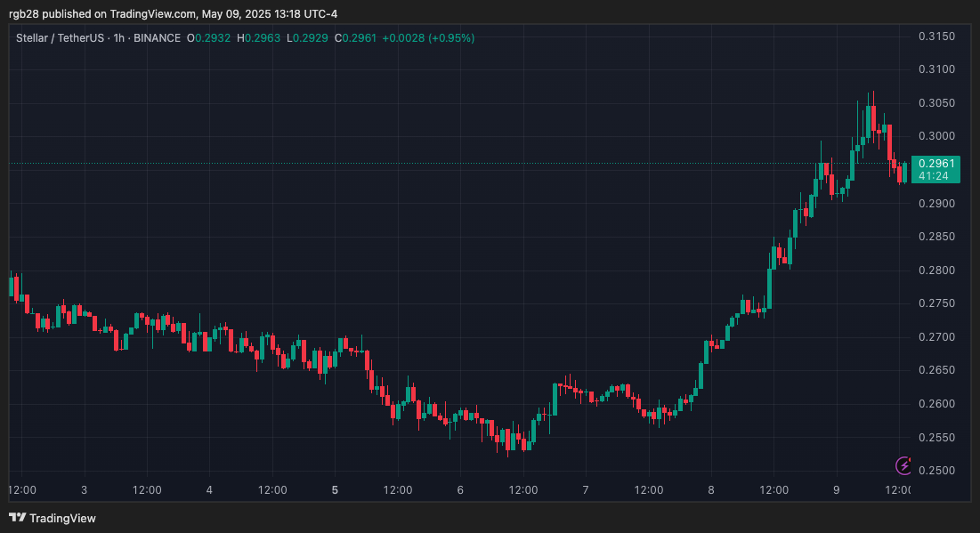This screenshot has height=533, width=980.
Task: Click the green 0.2961 current price tag
Action: (935, 163)
